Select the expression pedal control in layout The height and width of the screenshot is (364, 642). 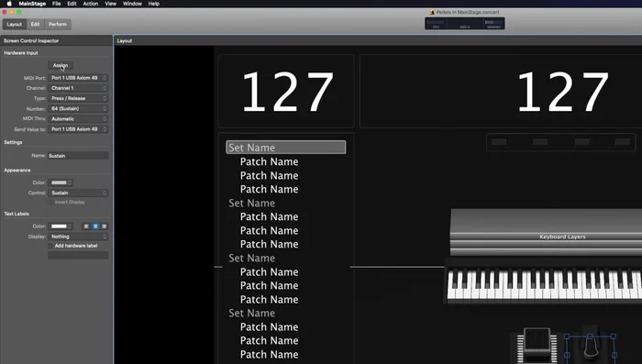click(x=537, y=346)
